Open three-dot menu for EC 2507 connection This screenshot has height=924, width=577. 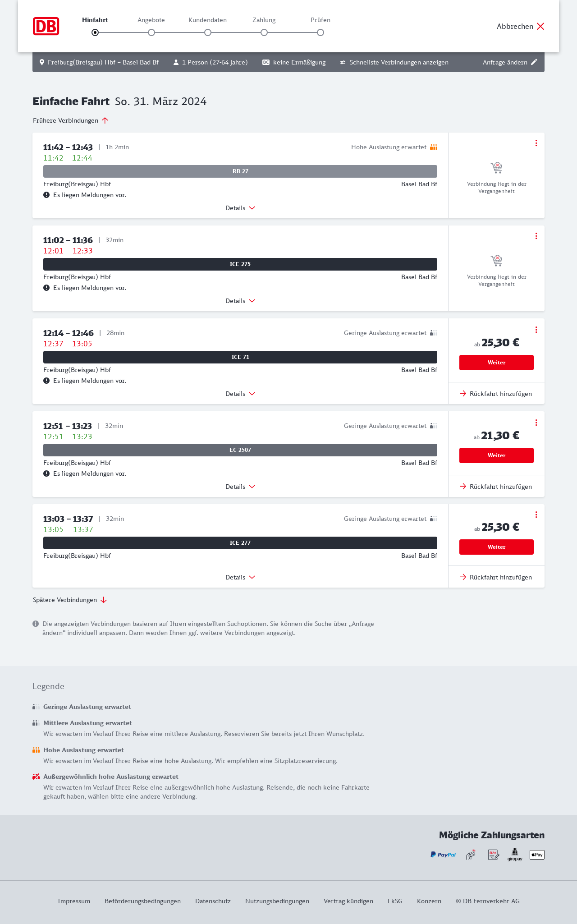point(536,423)
